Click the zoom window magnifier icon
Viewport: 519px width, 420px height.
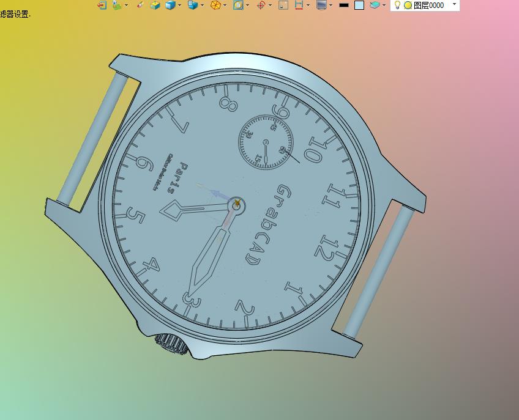click(238, 5)
